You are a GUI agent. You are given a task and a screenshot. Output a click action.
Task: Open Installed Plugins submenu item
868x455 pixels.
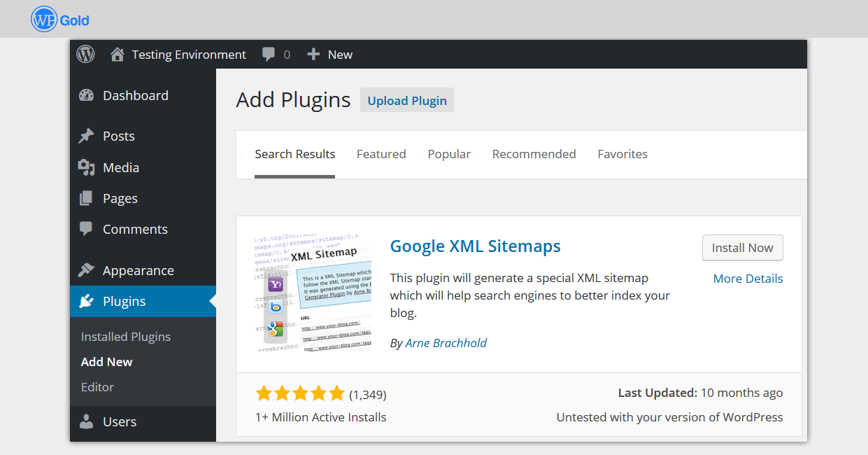[126, 337]
